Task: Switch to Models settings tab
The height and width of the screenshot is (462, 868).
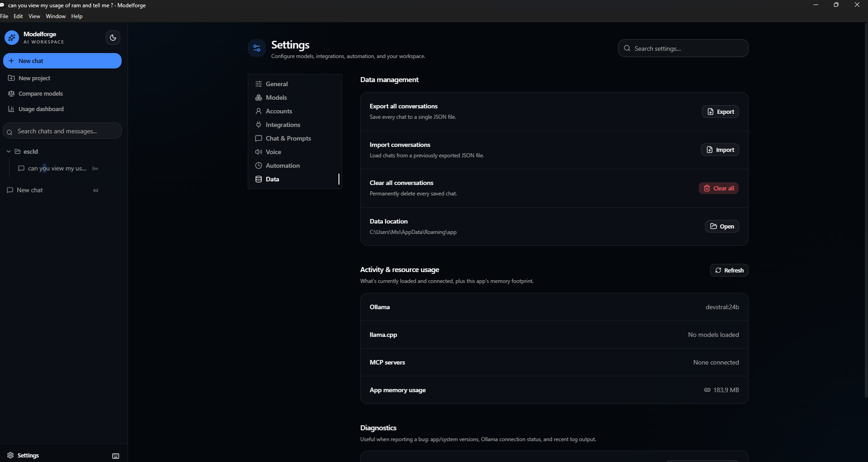Action: point(294,97)
